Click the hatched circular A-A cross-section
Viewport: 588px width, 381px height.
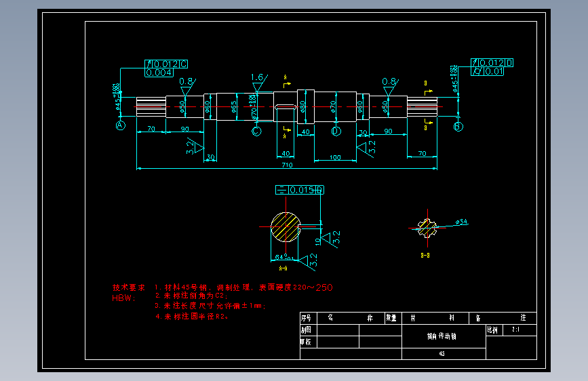coord(286,227)
